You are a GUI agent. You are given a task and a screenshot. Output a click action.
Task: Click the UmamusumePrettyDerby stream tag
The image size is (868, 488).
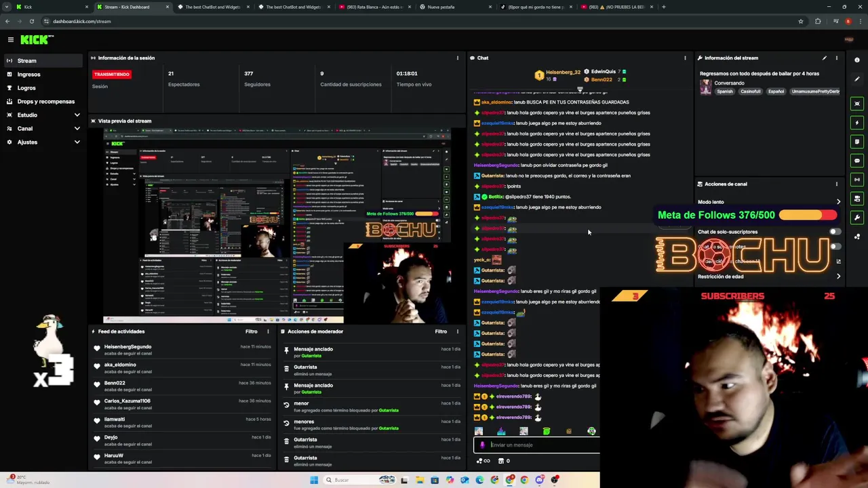[816, 91]
